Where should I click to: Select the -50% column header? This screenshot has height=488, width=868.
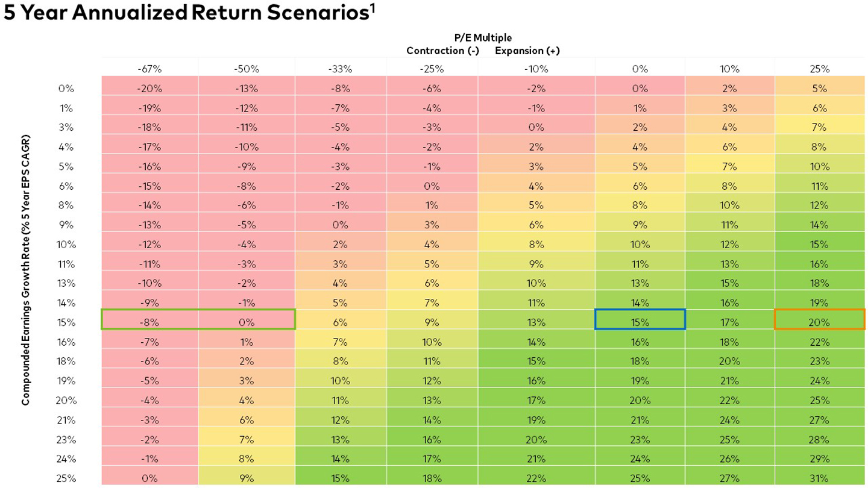pos(247,69)
